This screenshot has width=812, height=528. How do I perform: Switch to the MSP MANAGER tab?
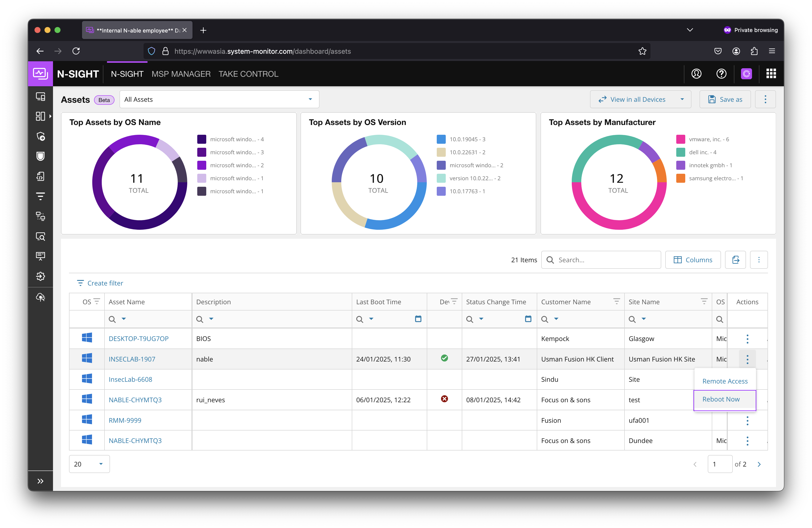coord(181,74)
